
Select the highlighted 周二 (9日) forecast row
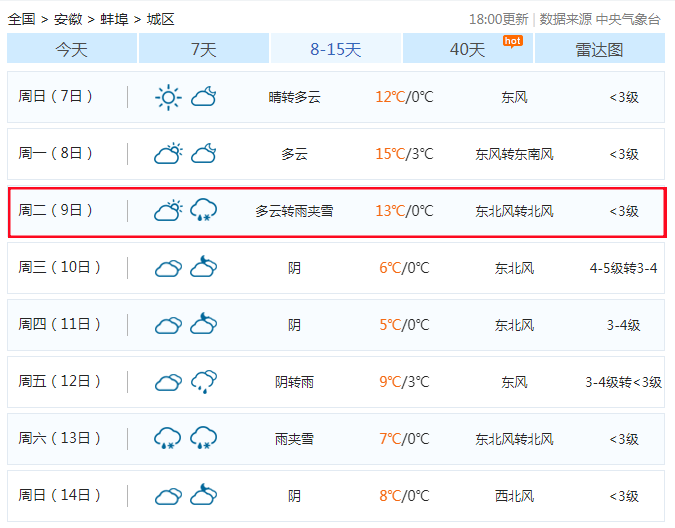pyautogui.click(x=336, y=211)
